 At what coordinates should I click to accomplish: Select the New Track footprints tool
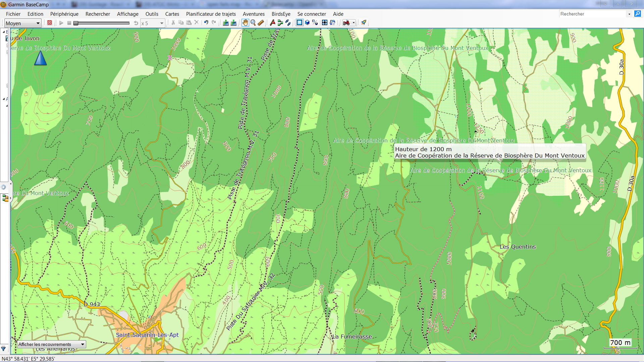288,23
